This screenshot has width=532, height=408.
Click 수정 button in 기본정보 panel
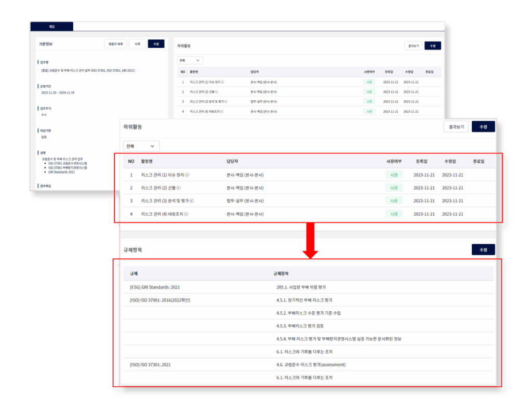(156, 44)
